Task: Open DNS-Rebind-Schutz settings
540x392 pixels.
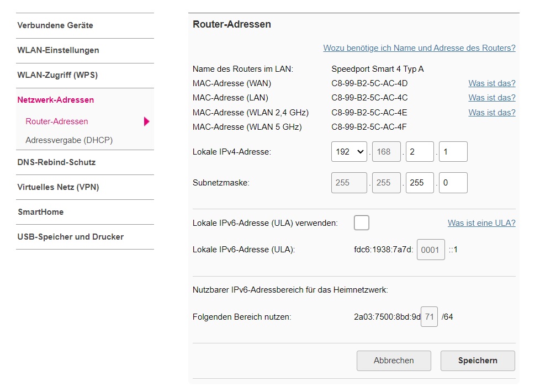Action: pyautogui.click(x=56, y=162)
